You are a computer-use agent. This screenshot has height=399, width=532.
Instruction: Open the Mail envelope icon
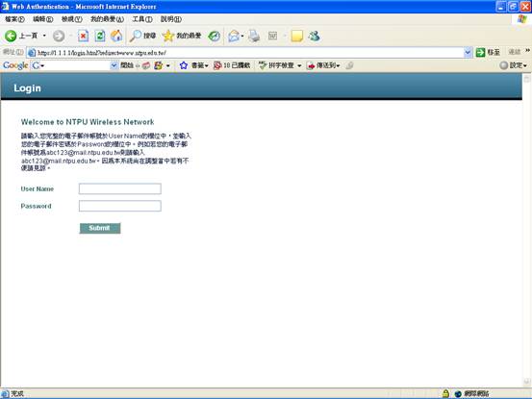(x=234, y=36)
